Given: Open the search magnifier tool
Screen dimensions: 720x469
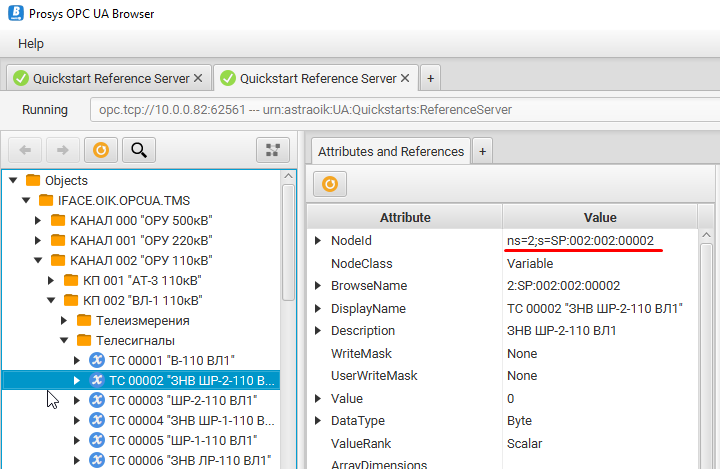Looking at the screenshot, I should click(138, 150).
